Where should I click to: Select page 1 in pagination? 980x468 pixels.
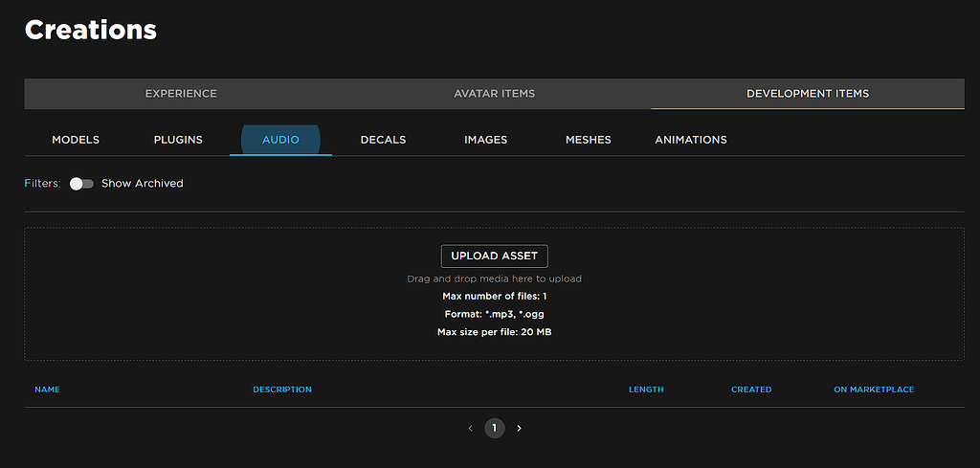click(x=495, y=428)
